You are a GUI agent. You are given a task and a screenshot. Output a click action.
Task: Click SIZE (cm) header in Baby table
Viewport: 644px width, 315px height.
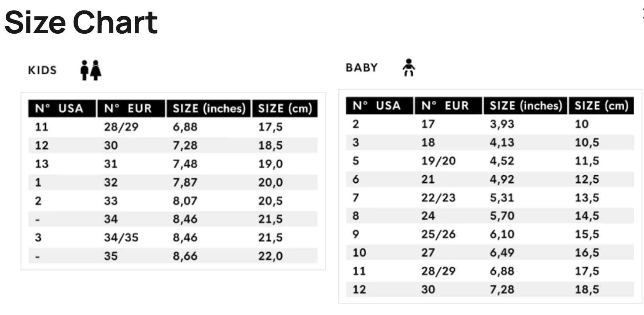pyautogui.click(x=601, y=106)
